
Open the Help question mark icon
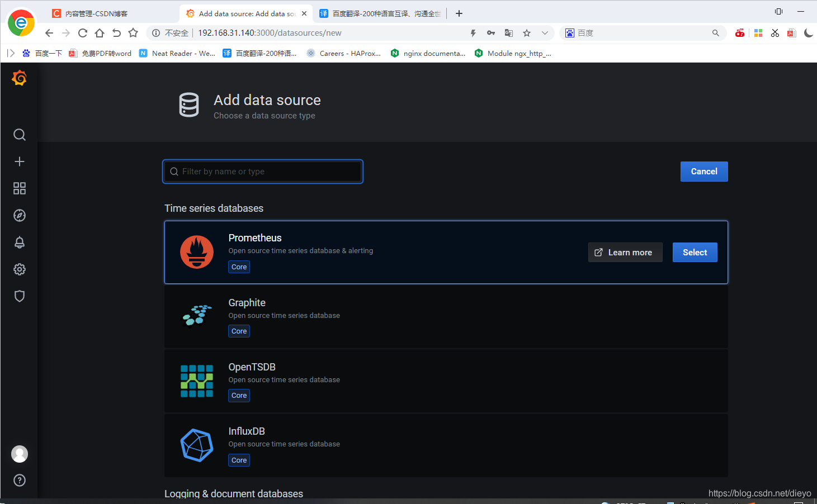20,480
